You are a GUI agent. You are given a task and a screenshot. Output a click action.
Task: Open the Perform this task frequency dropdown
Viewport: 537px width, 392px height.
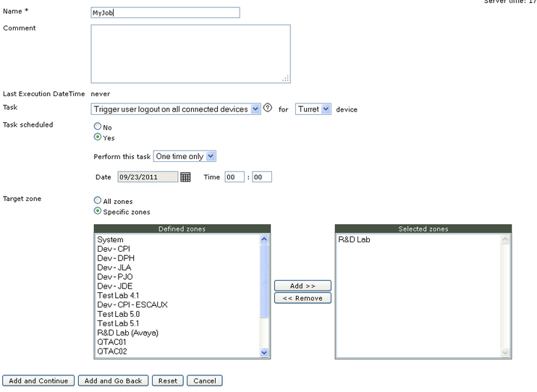pyautogui.click(x=185, y=156)
